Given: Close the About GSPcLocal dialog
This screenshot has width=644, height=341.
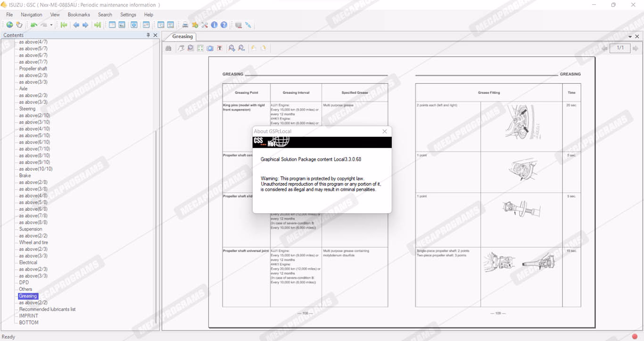Looking at the screenshot, I should 384,131.
